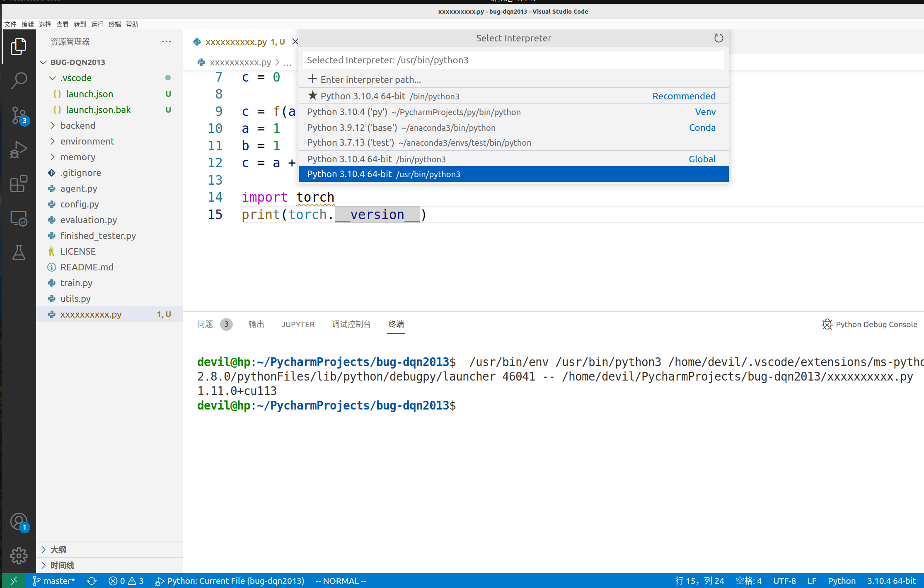Screen dimensions: 924x588
Task: Click the refresh interpreter list icon
Action: click(718, 38)
